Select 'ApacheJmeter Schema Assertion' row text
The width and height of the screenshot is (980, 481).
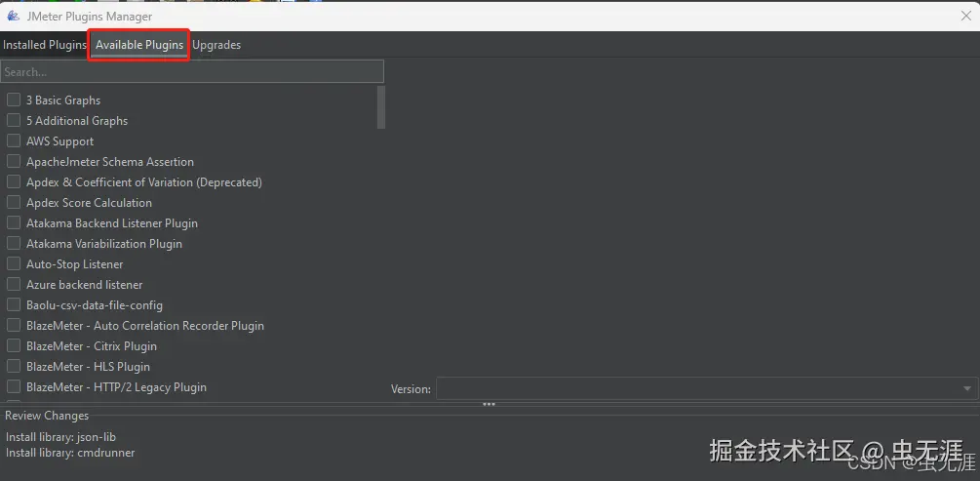click(x=110, y=162)
